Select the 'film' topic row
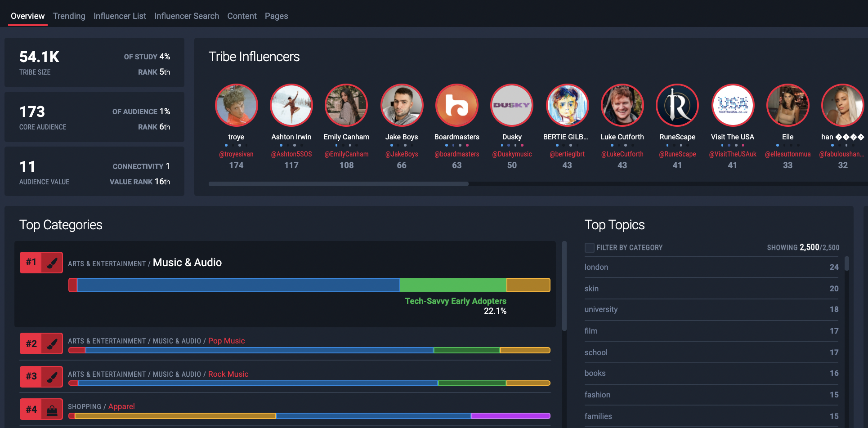The width and height of the screenshot is (868, 428). (711, 331)
